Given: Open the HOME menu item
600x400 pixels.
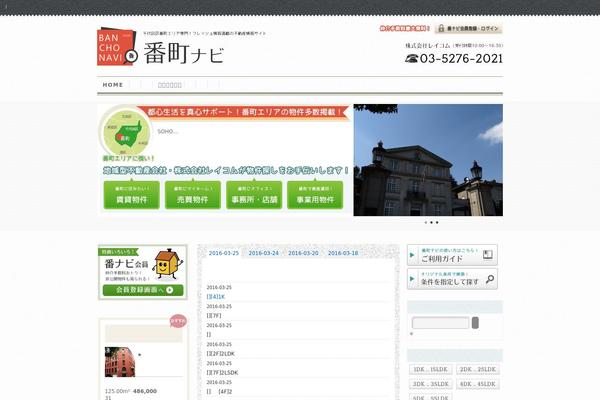Looking at the screenshot, I should (x=113, y=85).
